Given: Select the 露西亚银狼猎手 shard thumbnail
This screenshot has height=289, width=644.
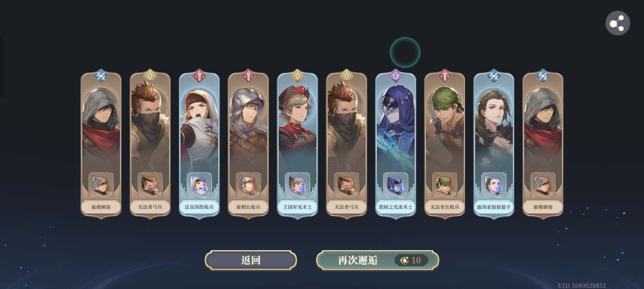Looking at the screenshot, I should click(x=494, y=185).
